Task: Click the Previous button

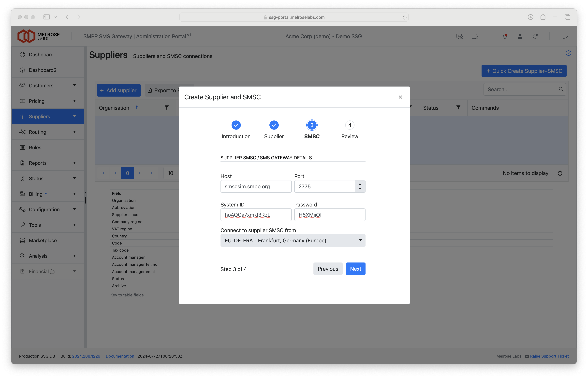Action: point(328,269)
